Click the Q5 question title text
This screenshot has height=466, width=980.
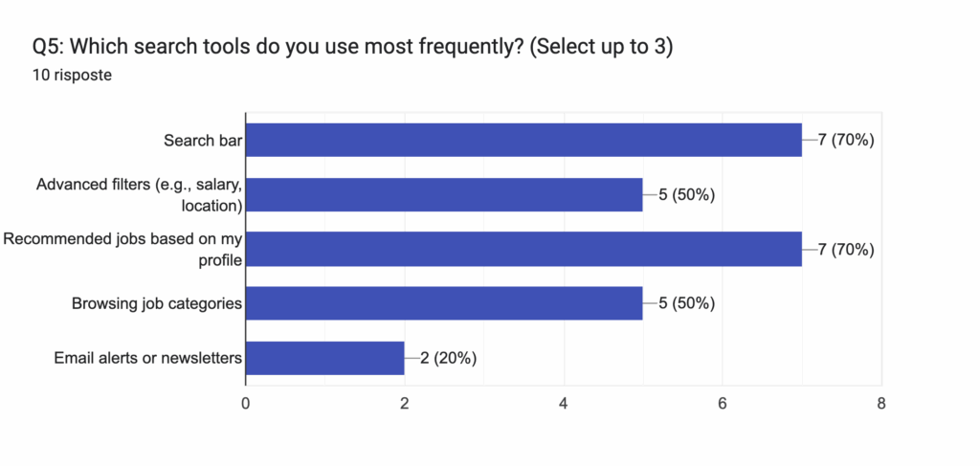pos(352,47)
